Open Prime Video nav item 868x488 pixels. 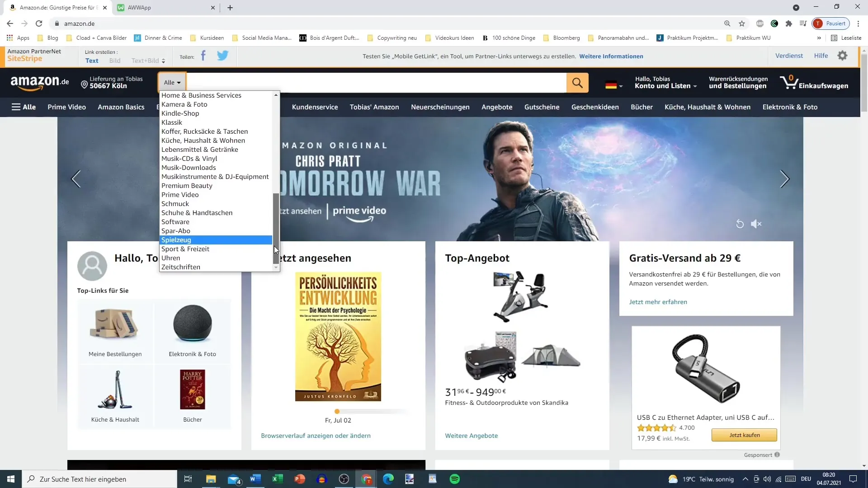pyautogui.click(x=66, y=107)
